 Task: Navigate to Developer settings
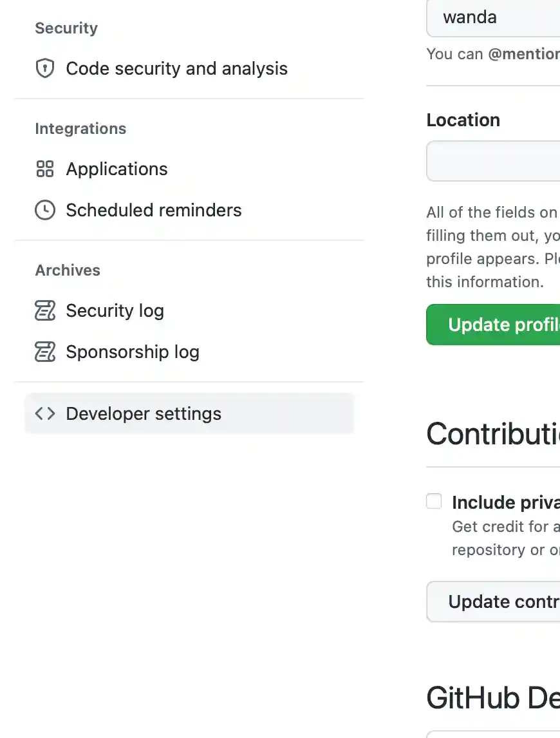click(x=144, y=413)
